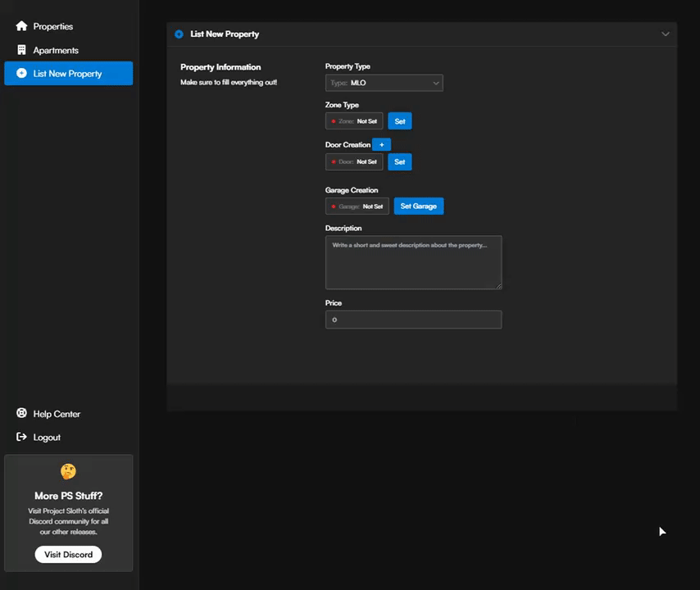Click the red dot indicator on Zone Not Set
The height and width of the screenshot is (590, 700).
pos(335,120)
